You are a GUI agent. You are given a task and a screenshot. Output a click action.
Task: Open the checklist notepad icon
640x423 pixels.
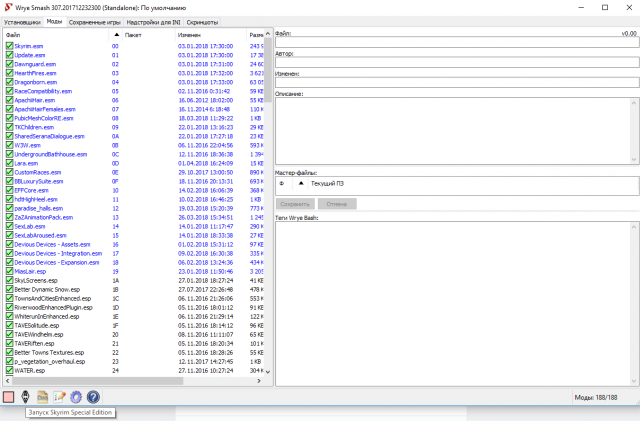(59, 397)
